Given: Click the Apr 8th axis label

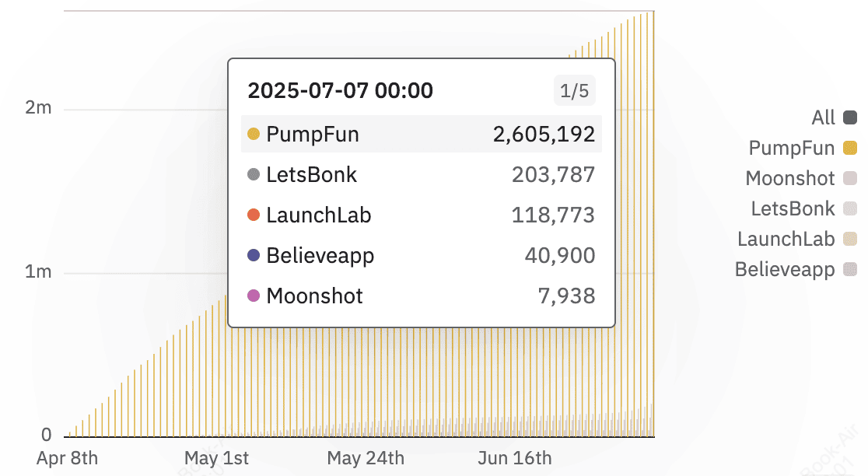Looking at the screenshot, I should 67,458.
